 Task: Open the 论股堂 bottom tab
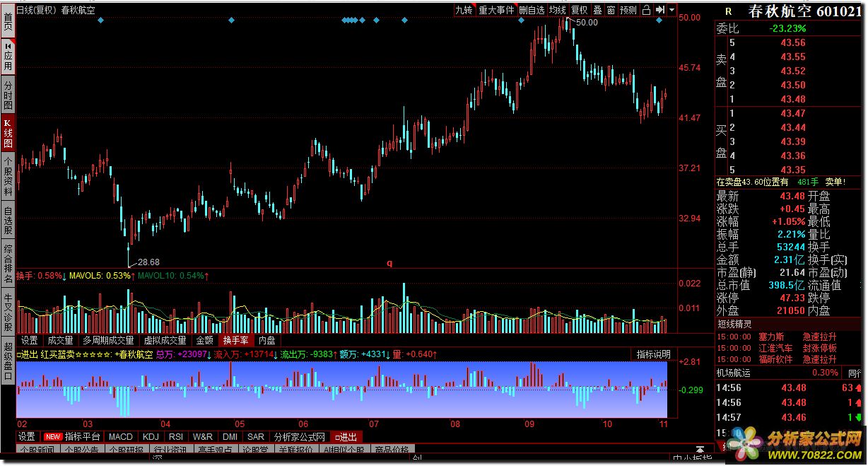tap(254, 450)
